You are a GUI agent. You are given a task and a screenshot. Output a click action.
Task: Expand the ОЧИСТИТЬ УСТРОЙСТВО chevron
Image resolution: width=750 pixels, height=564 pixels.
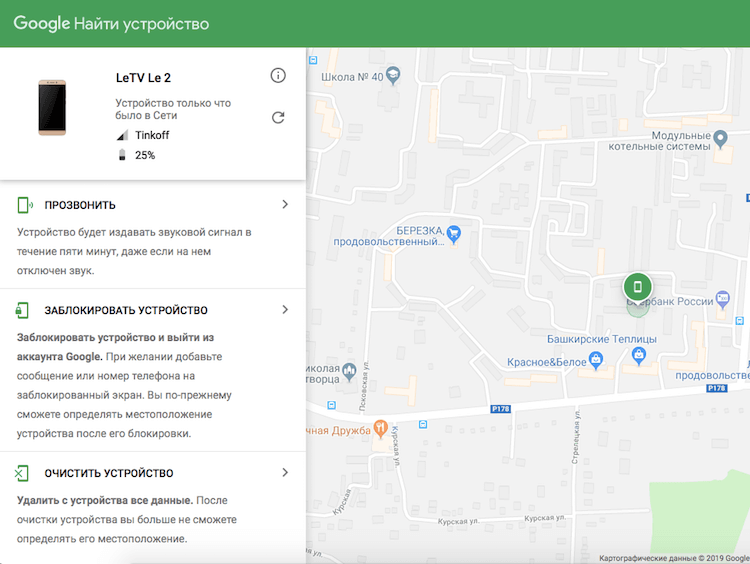click(285, 473)
